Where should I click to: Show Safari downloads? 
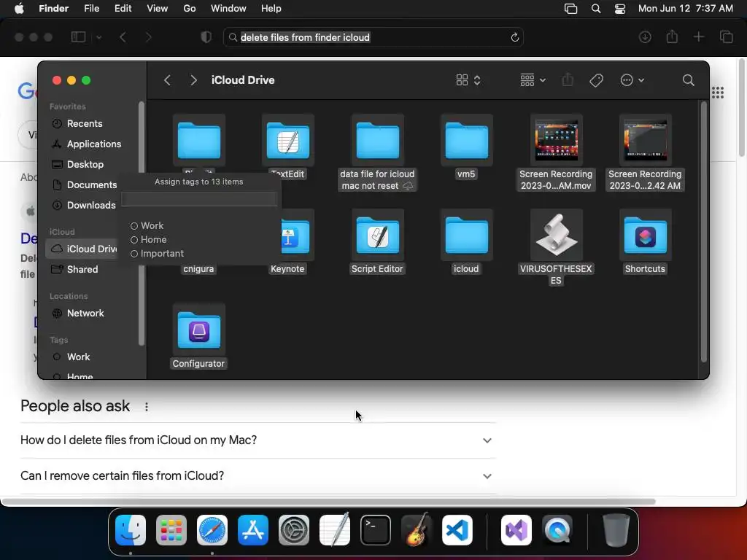tap(645, 36)
